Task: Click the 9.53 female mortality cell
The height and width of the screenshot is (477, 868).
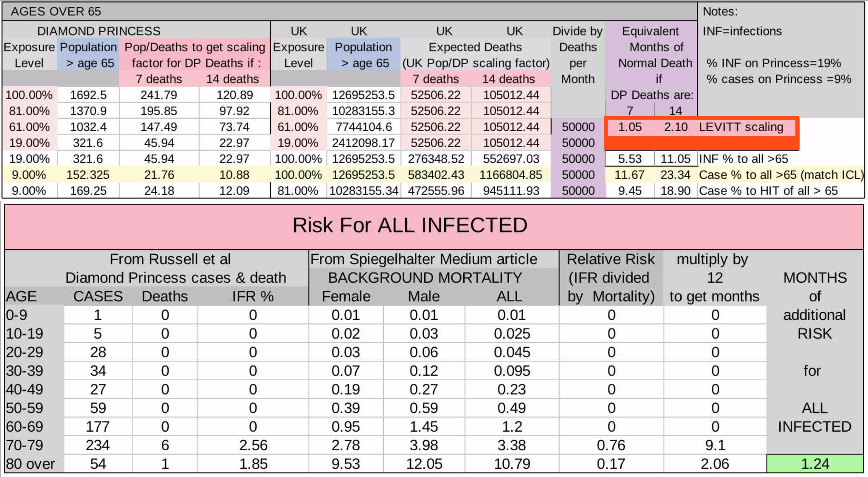Action: (346, 464)
